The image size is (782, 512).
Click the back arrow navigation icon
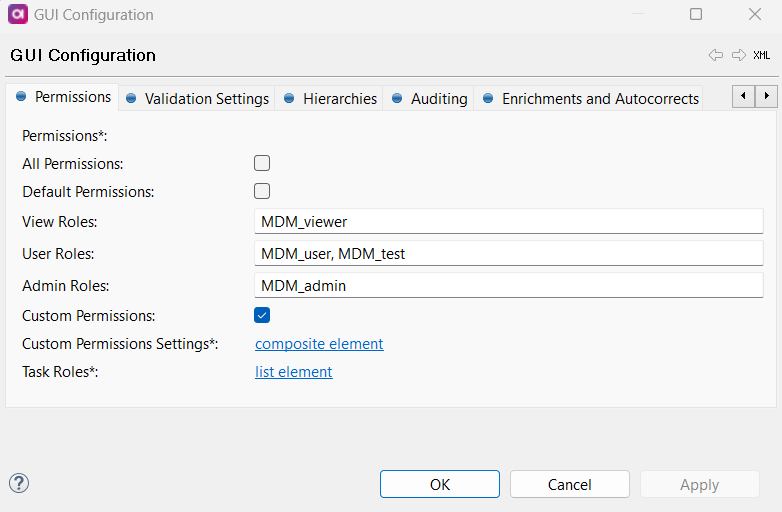(x=716, y=56)
